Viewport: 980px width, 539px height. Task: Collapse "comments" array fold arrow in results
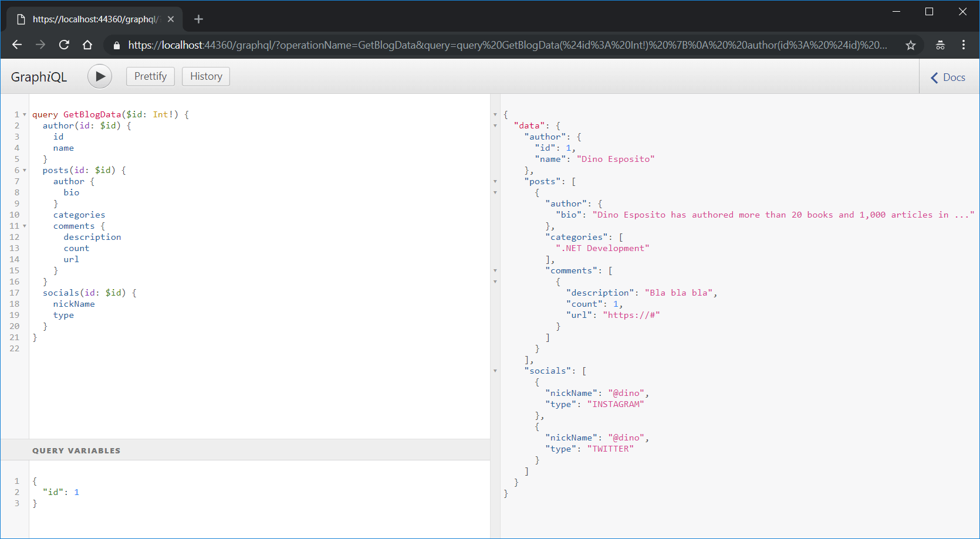[x=495, y=271]
